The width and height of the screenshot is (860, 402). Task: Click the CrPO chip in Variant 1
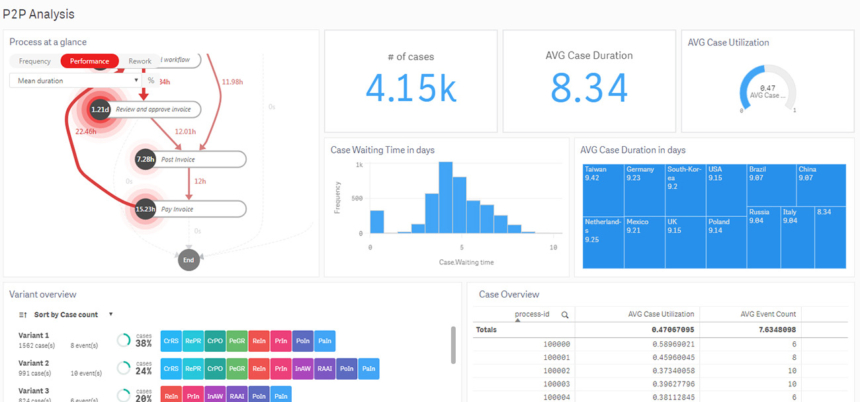[214, 341]
